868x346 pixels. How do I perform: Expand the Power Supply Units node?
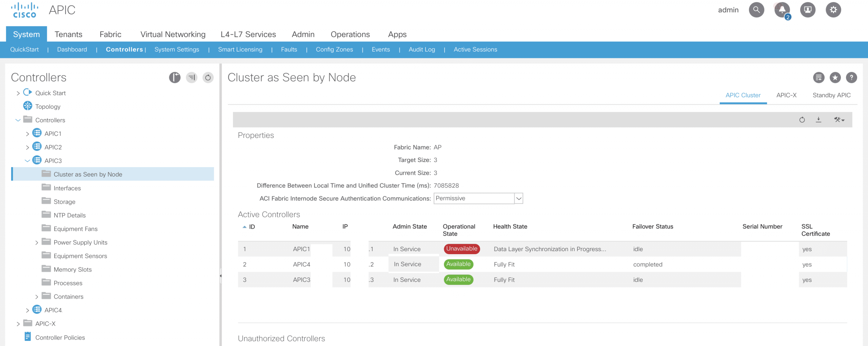click(37, 243)
